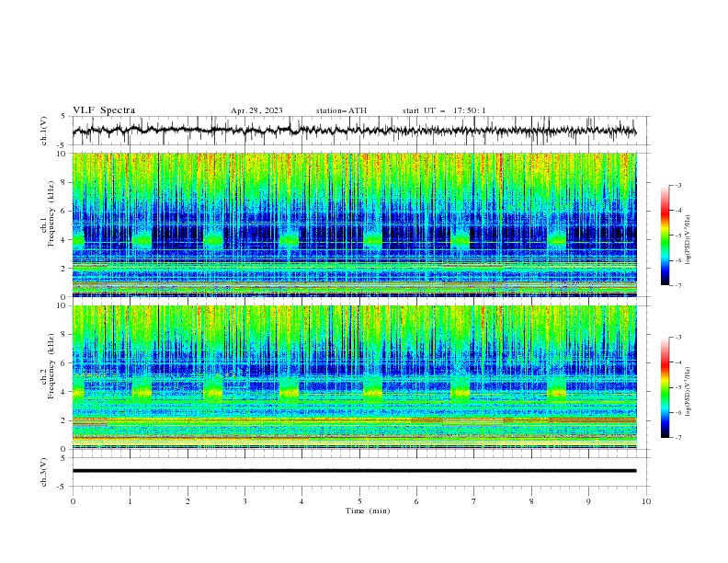Click the ch.1(V) waveform trace

tap(354, 131)
